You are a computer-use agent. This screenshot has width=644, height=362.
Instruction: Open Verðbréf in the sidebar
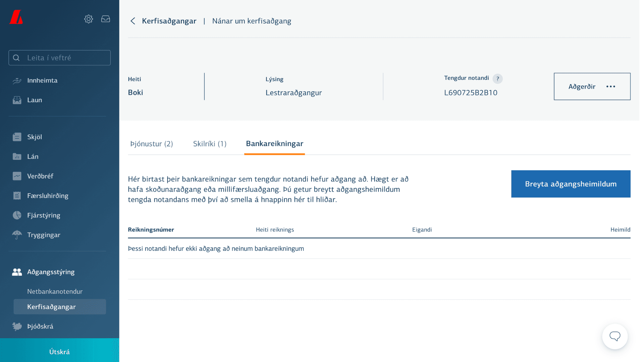click(x=40, y=176)
